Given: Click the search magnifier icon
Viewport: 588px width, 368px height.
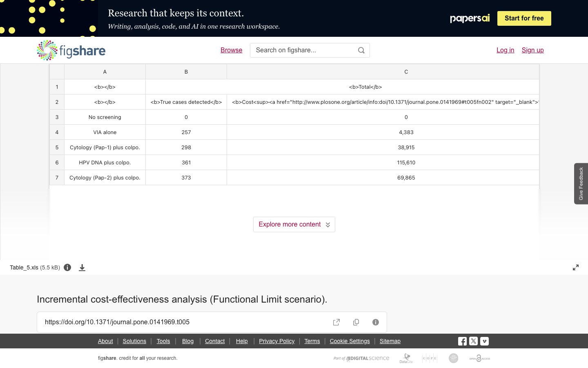Looking at the screenshot, I should point(361,50).
